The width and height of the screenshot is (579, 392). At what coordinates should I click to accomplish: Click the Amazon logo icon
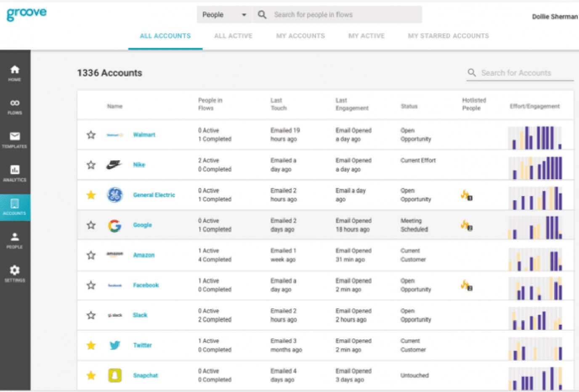(x=114, y=254)
